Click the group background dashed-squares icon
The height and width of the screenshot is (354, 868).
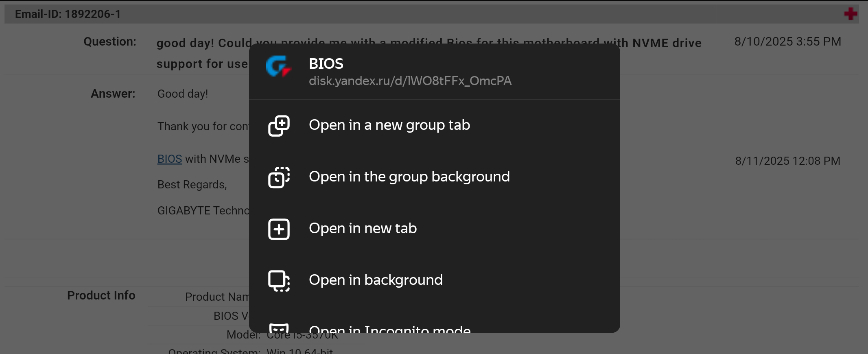click(279, 177)
